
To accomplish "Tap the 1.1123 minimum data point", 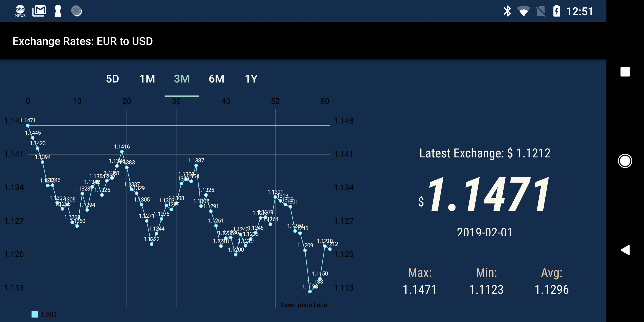I will pyautogui.click(x=310, y=292).
